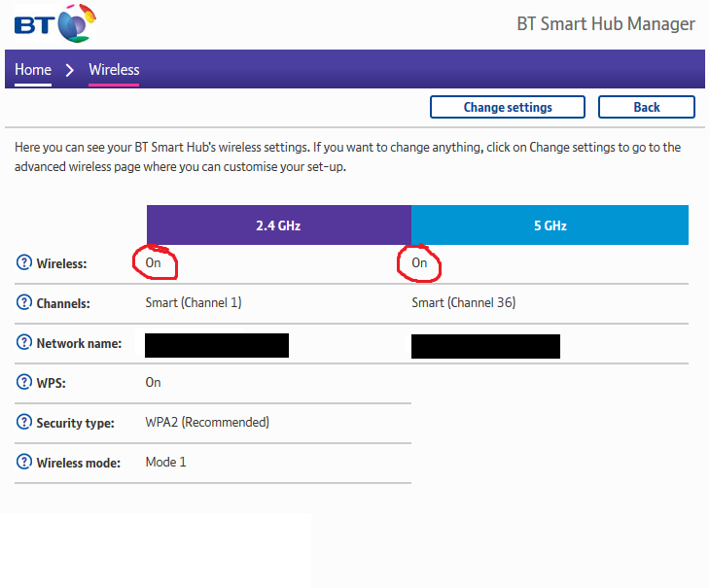Click the WPS On value
Screen dimensions: 710x588
point(154,382)
